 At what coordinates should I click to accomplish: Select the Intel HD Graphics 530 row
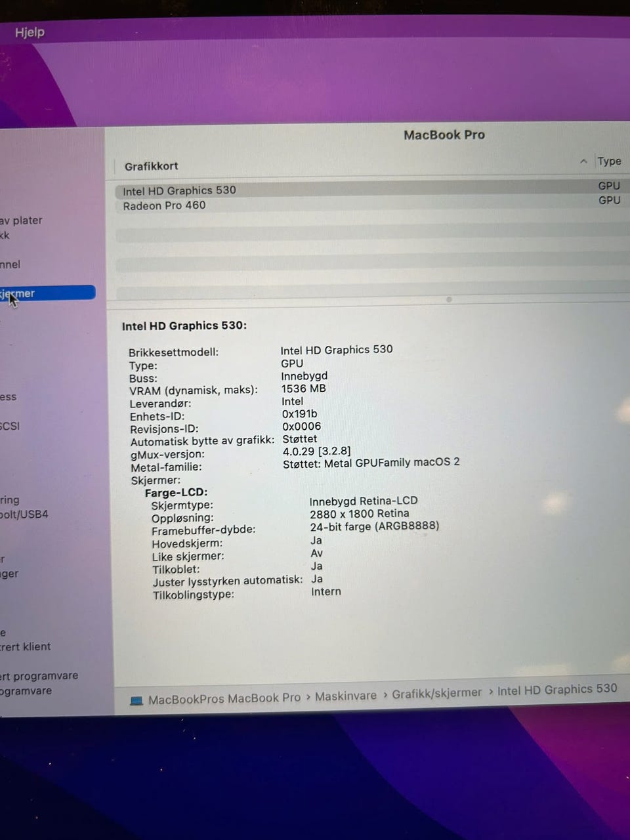tap(372, 190)
